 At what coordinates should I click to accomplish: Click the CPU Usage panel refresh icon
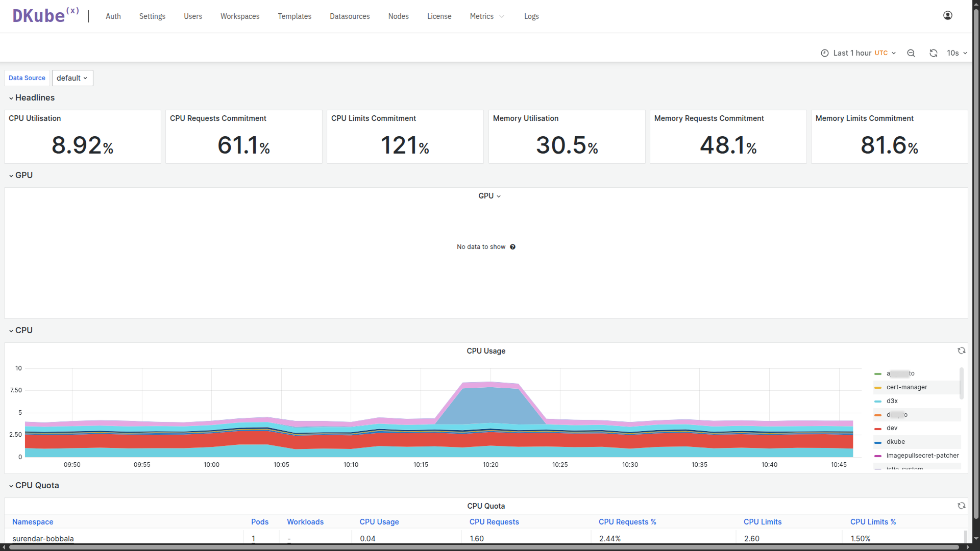tap(961, 351)
